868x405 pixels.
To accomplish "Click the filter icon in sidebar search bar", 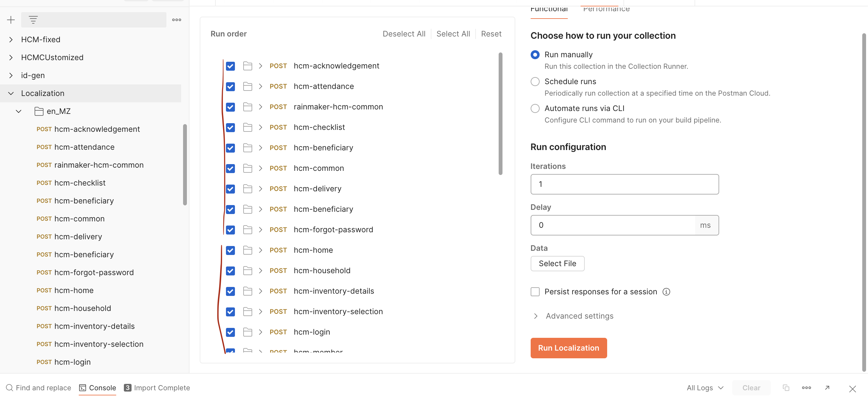I will click(x=33, y=20).
